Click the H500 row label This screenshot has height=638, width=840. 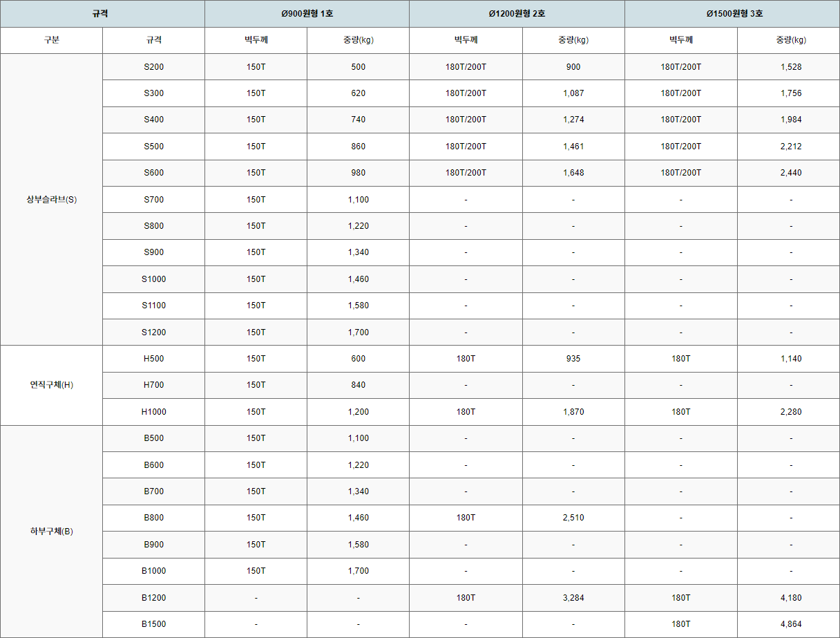click(x=153, y=359)
